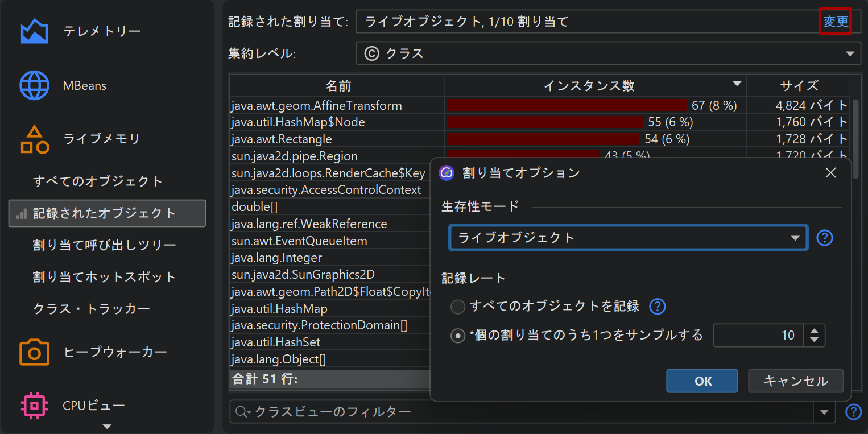868x434 pixels.
Task: Click the OK button
Action: [702, 381]
